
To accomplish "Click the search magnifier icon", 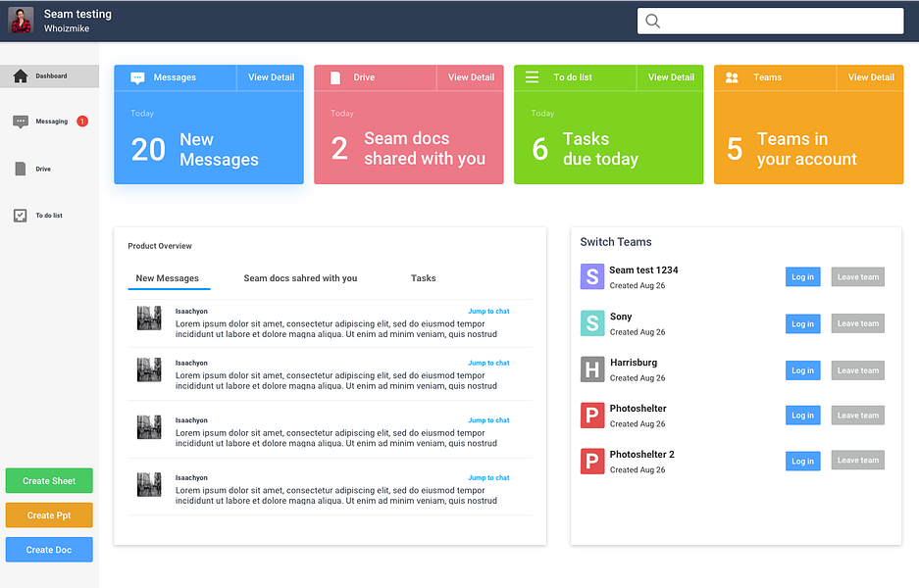I will point(652,22).
